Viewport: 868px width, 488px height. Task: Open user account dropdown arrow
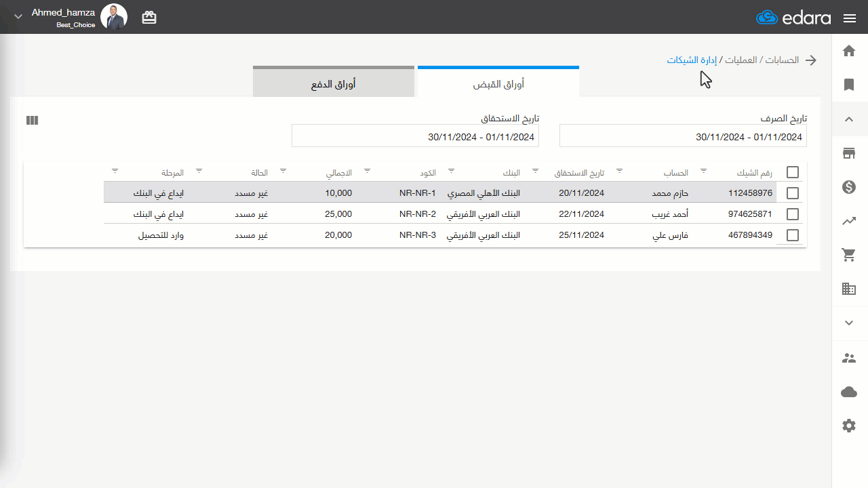point(18,17)
